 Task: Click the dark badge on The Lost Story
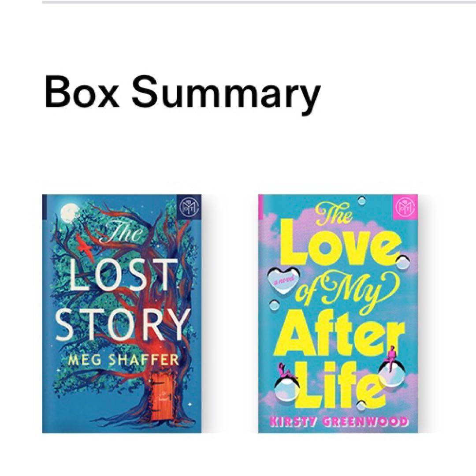tap(188, 205)
